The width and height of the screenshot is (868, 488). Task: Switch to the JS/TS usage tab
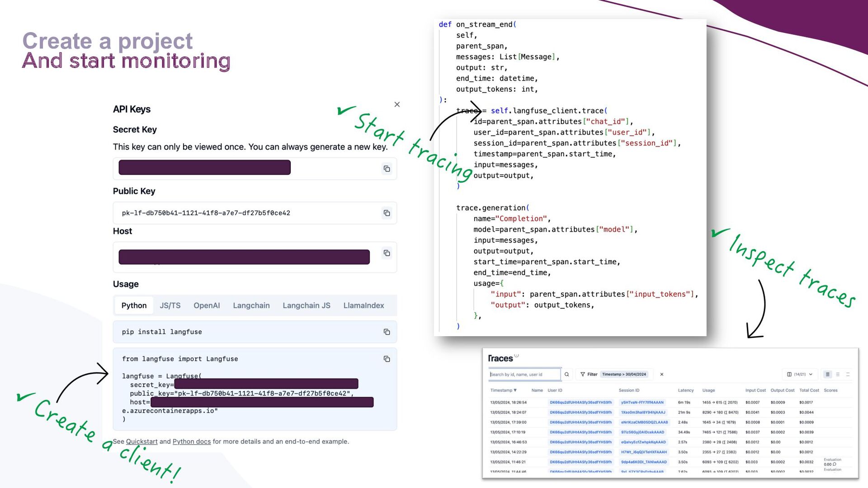click(170, 305)
